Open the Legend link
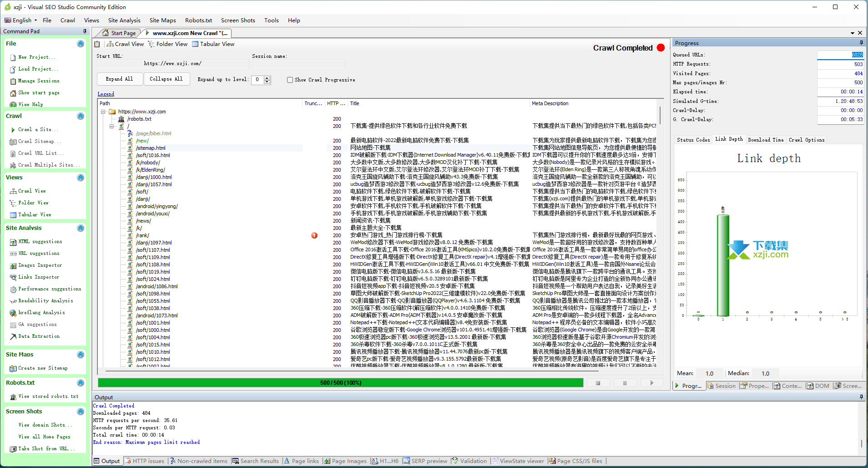The height and width of the screenshot is (468, 868). coord(106,94)
